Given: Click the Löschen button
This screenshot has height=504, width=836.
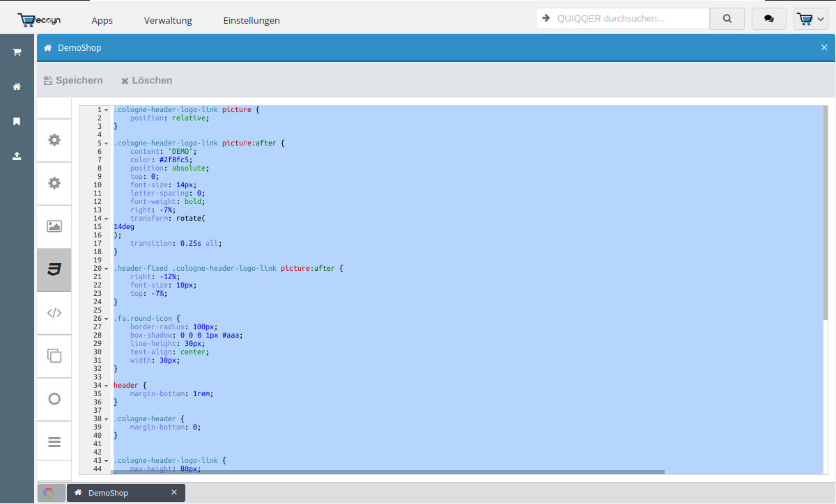Looking at the screenshot, I should click(146, 81).
